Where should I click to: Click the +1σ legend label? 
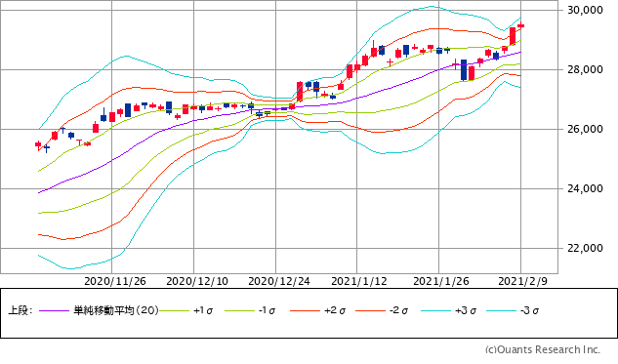point(203,310)
